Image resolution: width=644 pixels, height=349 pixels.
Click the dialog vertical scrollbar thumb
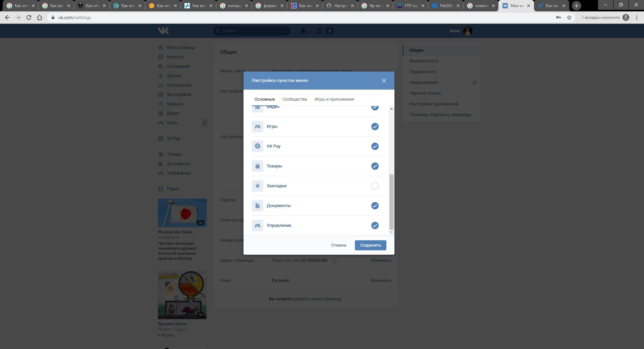pyautogui.click(x=391, y=202)
